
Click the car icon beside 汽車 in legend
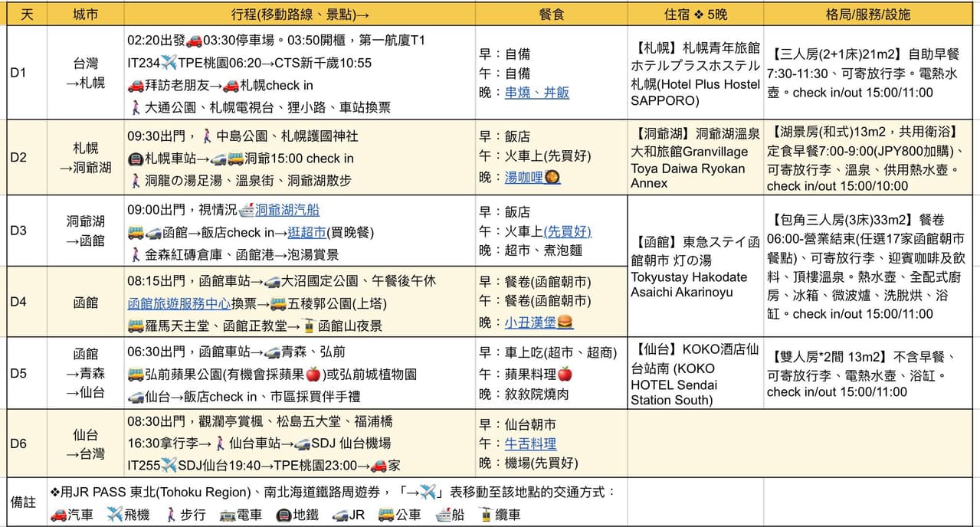coord(58,516)
